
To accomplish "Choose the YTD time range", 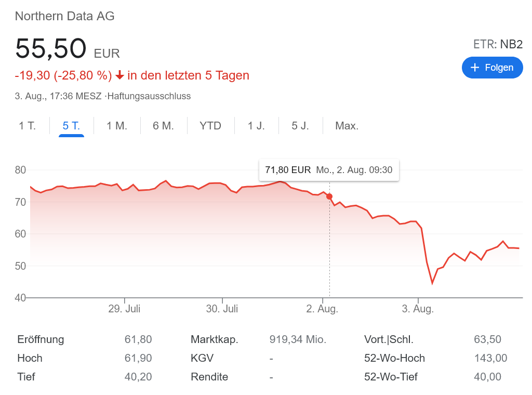I will click(x=210, y=126).
